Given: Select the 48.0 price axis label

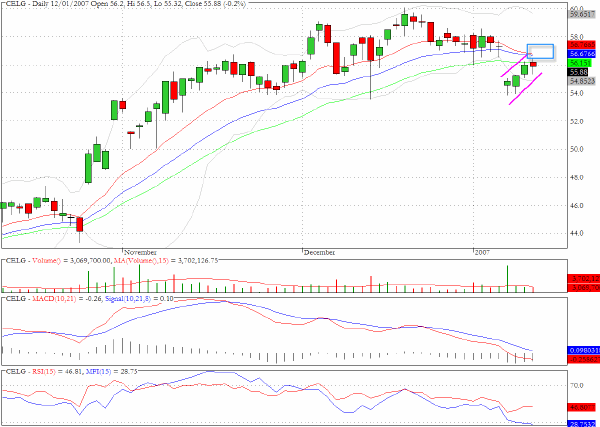Looking at the screenshot, I should point(576,178).
